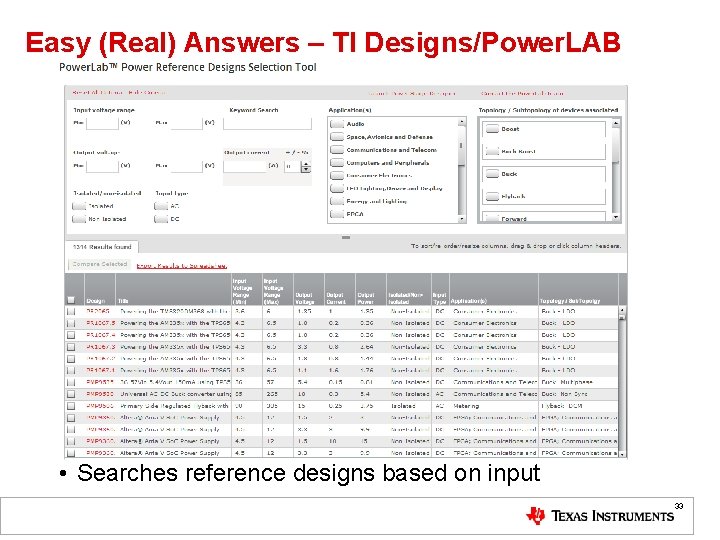
Task: Click the Reset All Criteria link
Action: coord(97,93)
